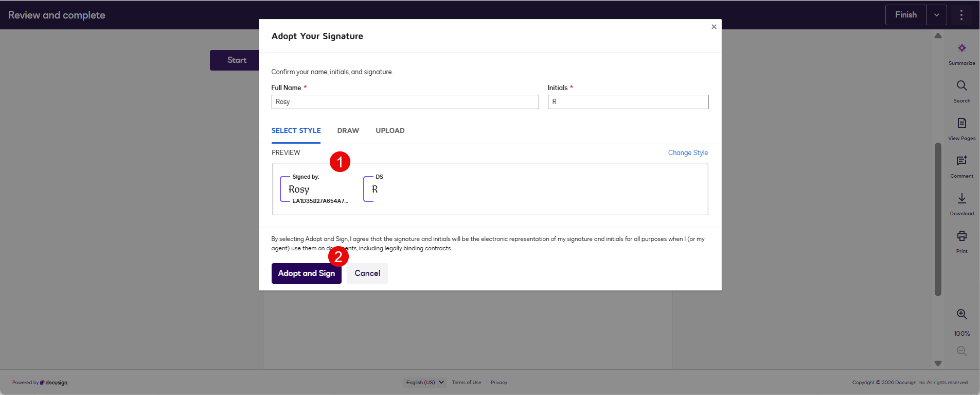This screenshot has height=395, width=980.
Task: Cancel the signature dialog
Action: 367,273
